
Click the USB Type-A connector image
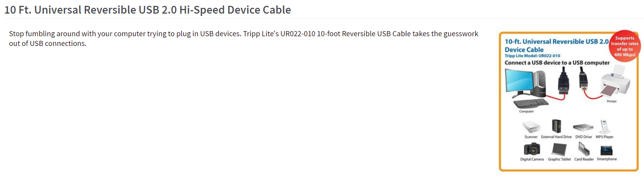(x=563, y=82)
